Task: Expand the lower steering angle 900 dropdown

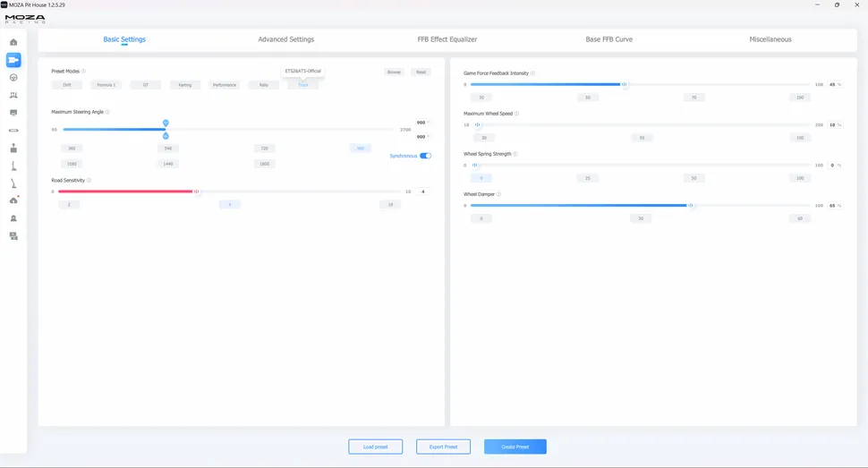Action: pos(421,137)
